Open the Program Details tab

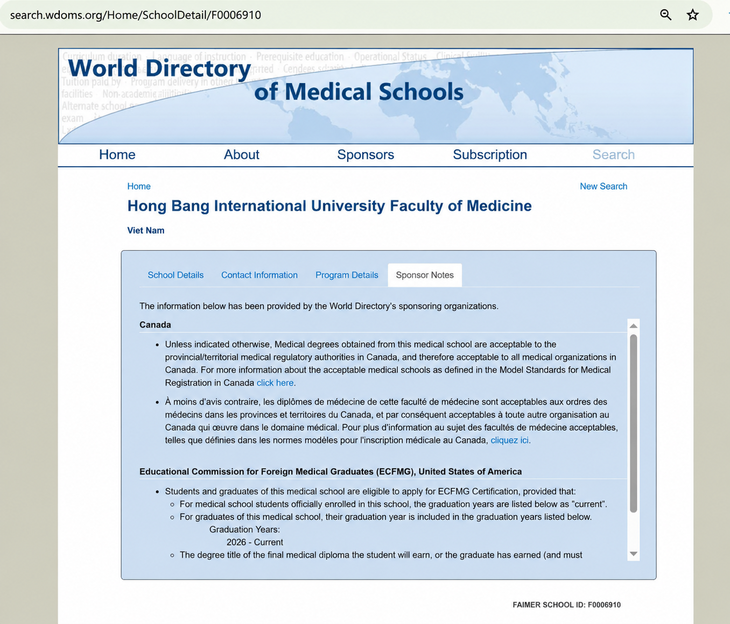(347, 275)
